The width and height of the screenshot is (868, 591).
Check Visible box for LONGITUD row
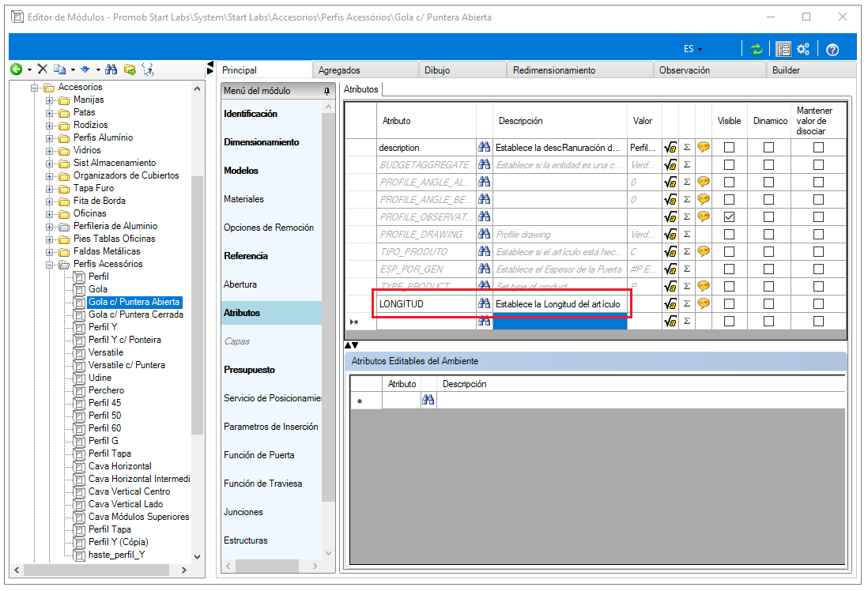click(x=729, y=304)
